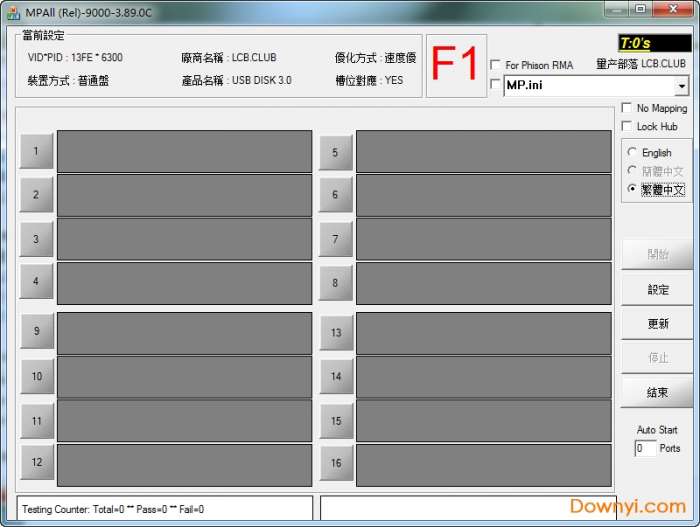
Task: Toggle the Lock Hub checkbox
Action: click(627, 126)
